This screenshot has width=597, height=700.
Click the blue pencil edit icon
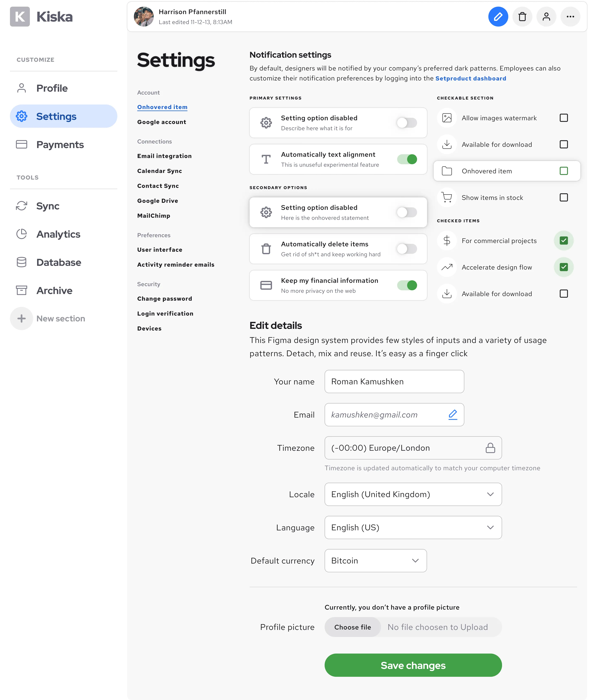coord(498,17)
